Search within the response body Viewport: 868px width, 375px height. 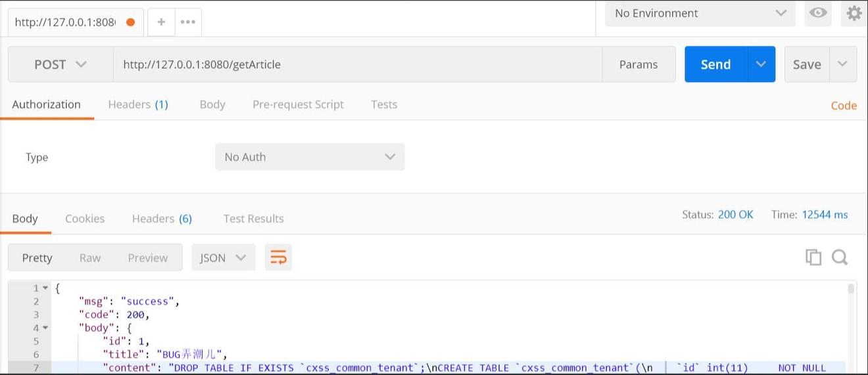pyautogui.click(x=840, y=257)
